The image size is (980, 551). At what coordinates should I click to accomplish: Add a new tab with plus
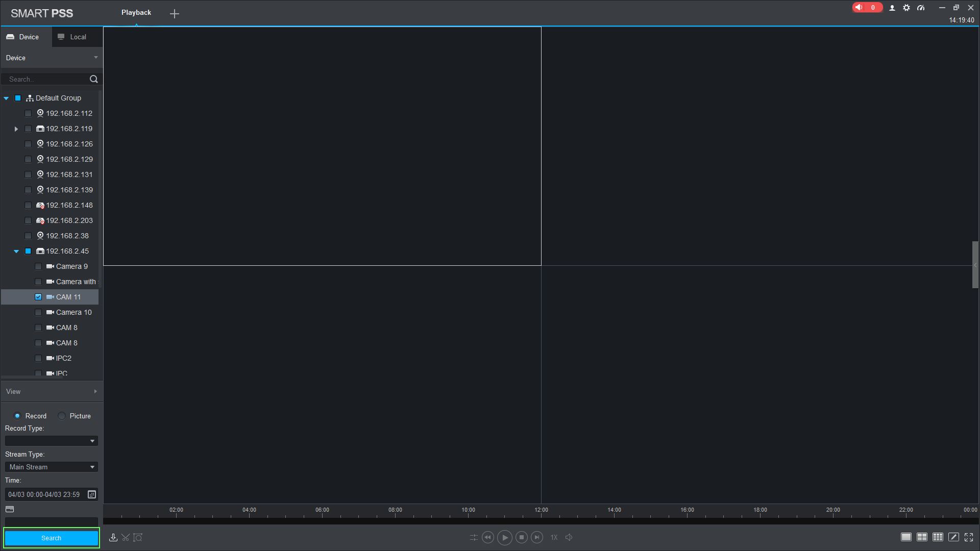[175, 14]
